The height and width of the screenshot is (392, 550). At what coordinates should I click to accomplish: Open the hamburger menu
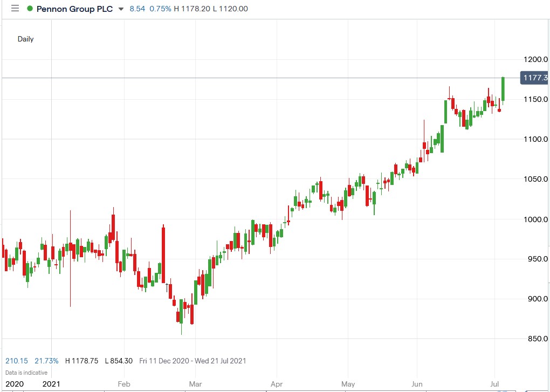tap(15, 8)
